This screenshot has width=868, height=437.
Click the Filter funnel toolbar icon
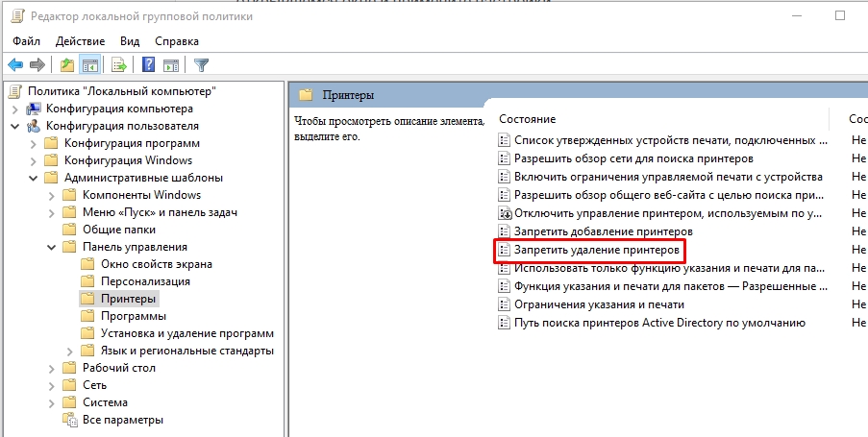(x=201, y=65)
